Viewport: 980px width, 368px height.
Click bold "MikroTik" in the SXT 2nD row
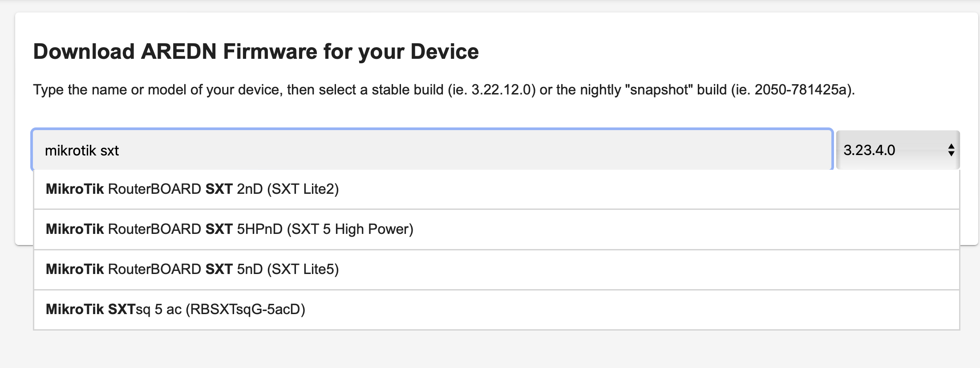tap(75, 189)
